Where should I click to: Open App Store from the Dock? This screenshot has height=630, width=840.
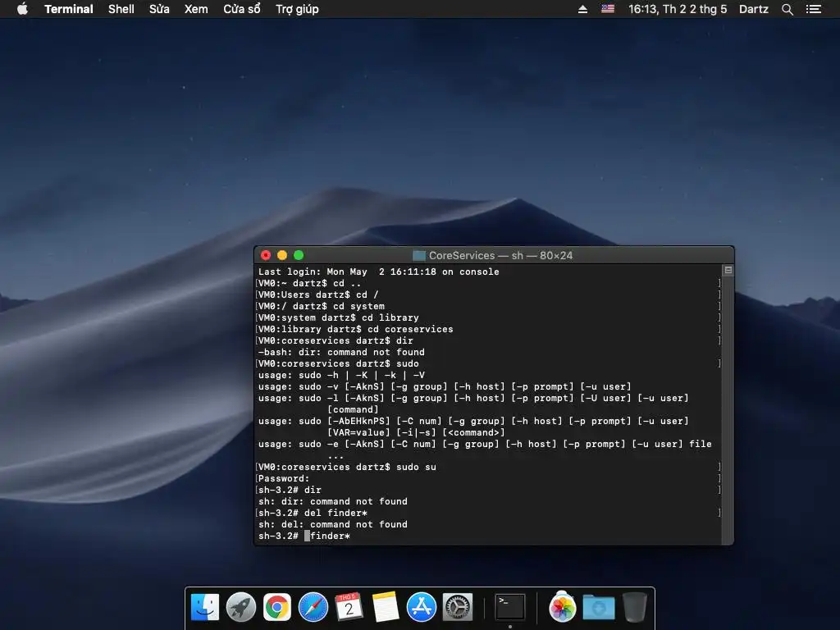(x=421, y=607)
